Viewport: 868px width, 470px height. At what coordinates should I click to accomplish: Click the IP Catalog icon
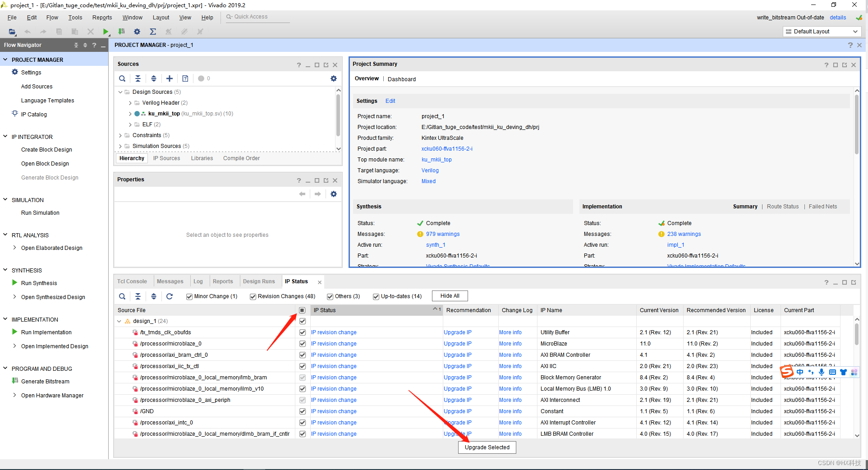(15, 114)
